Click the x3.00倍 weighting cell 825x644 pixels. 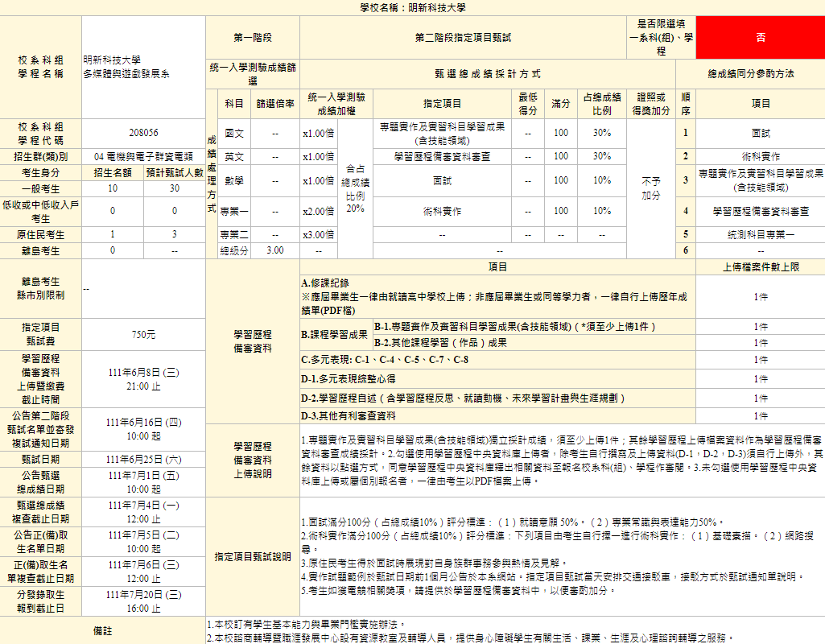point(318,235)
